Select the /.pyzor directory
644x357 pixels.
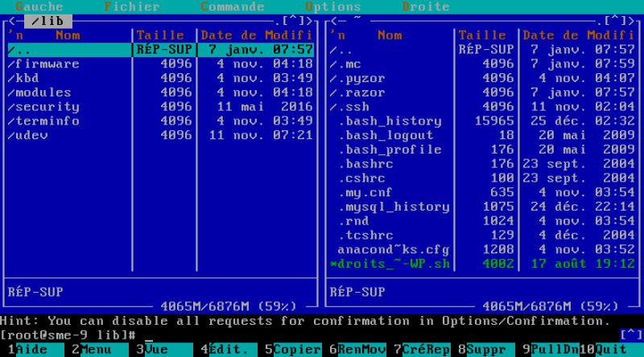[482, 78]
